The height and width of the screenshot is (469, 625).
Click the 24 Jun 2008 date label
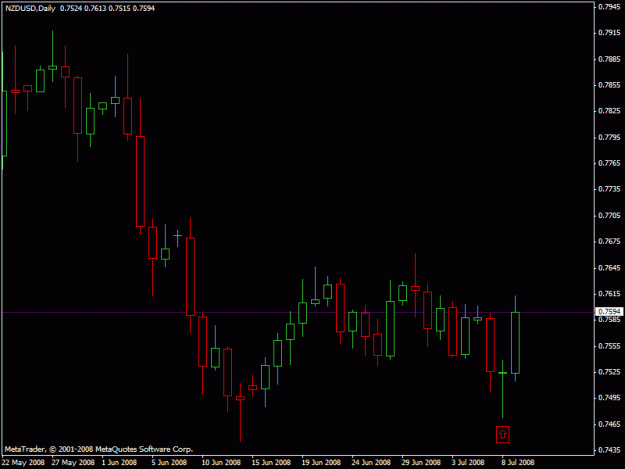[371, 462]
